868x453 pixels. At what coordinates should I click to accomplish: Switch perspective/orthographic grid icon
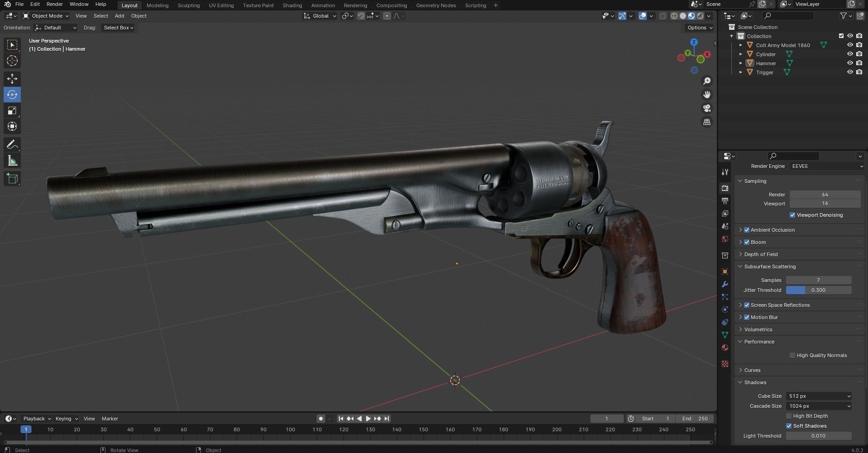[706, 122]
